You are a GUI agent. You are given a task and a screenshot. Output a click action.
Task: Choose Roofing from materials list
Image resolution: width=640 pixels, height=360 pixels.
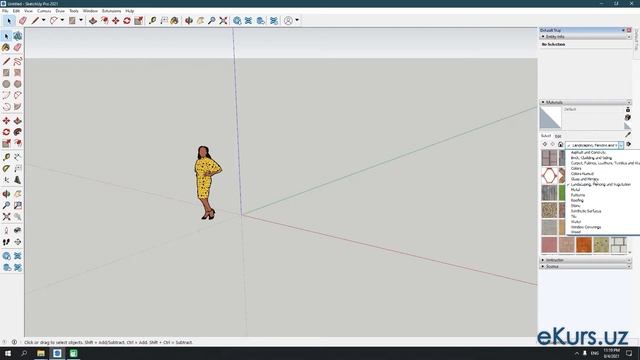point(577,200)
